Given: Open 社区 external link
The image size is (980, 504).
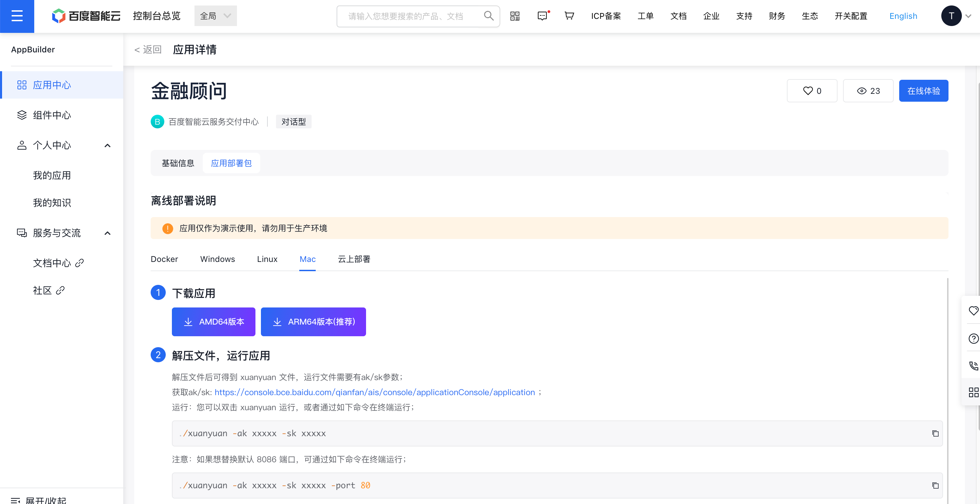Looking at the screenshot, I should pos(49,290).
